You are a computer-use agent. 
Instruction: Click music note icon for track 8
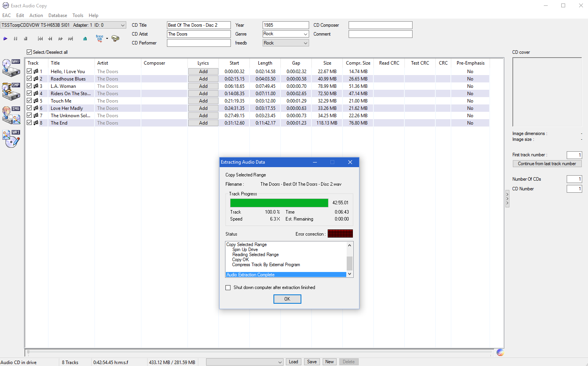pyautogui.click(x=36, y=123)
